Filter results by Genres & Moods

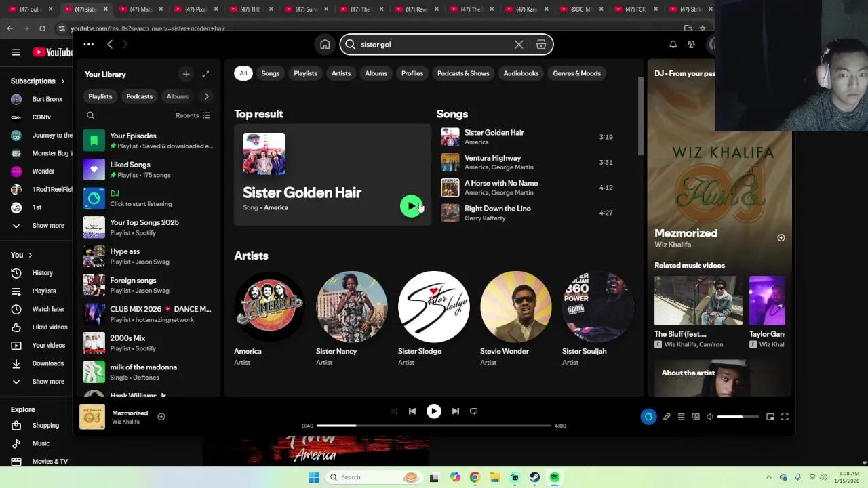(x=576, y=73)
